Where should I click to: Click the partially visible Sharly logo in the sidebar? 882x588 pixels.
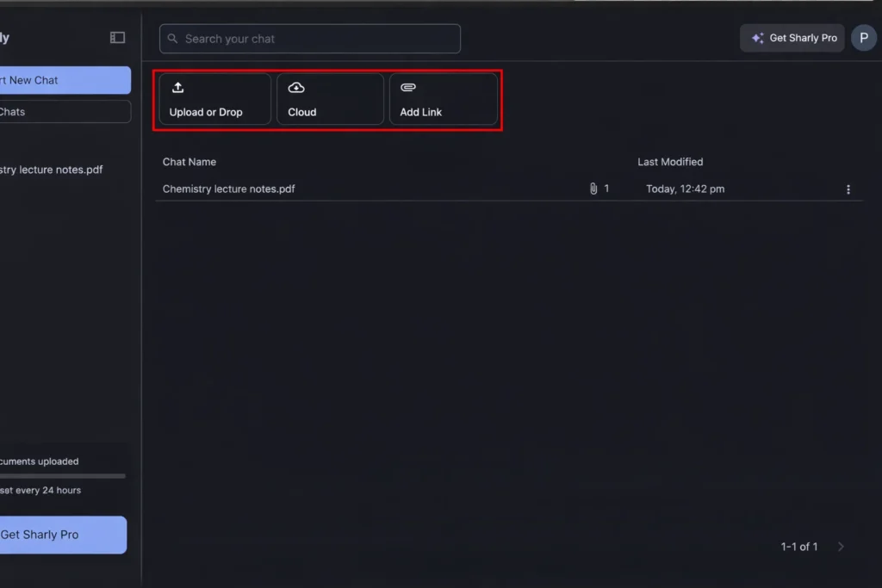click(x=4, y=38)
